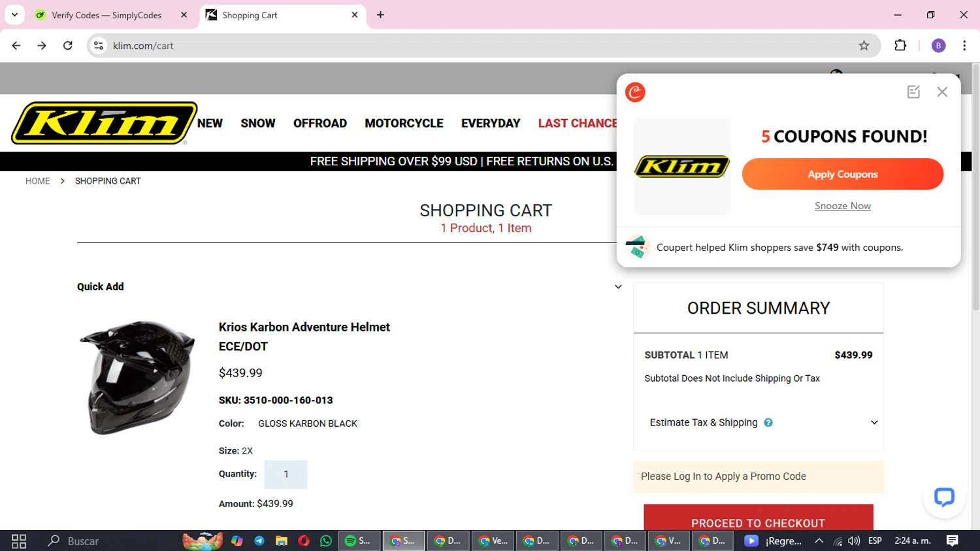Open the SNOW menu

point(258,123)
